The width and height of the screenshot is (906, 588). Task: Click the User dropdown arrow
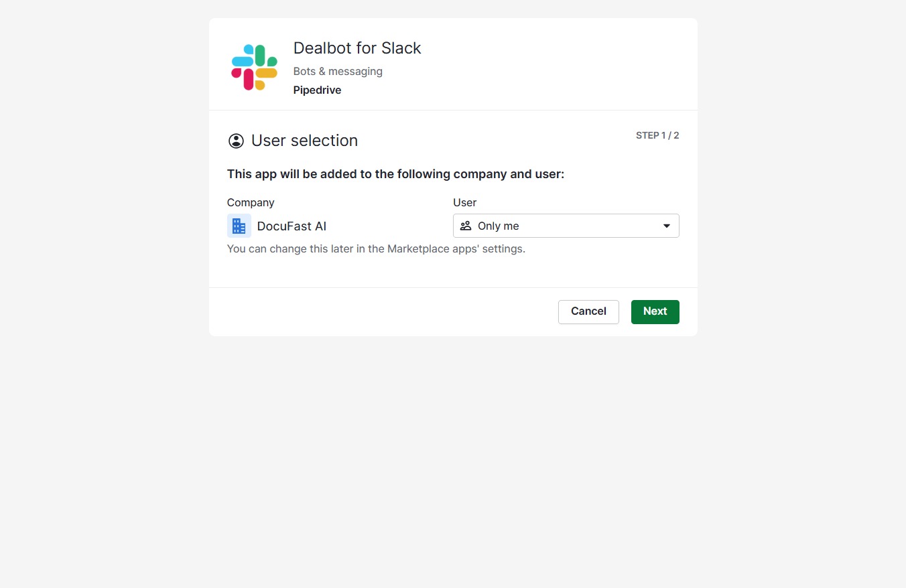[x=667, y=226]
